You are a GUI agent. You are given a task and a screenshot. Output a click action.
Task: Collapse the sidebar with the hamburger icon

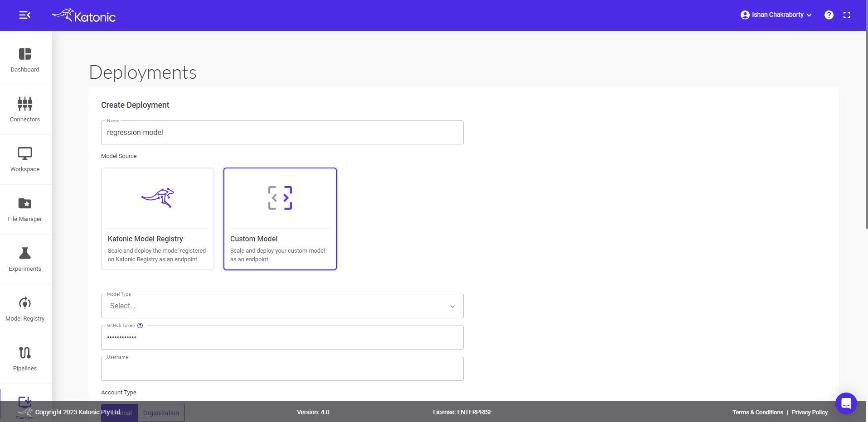click(x=24, y=15)
